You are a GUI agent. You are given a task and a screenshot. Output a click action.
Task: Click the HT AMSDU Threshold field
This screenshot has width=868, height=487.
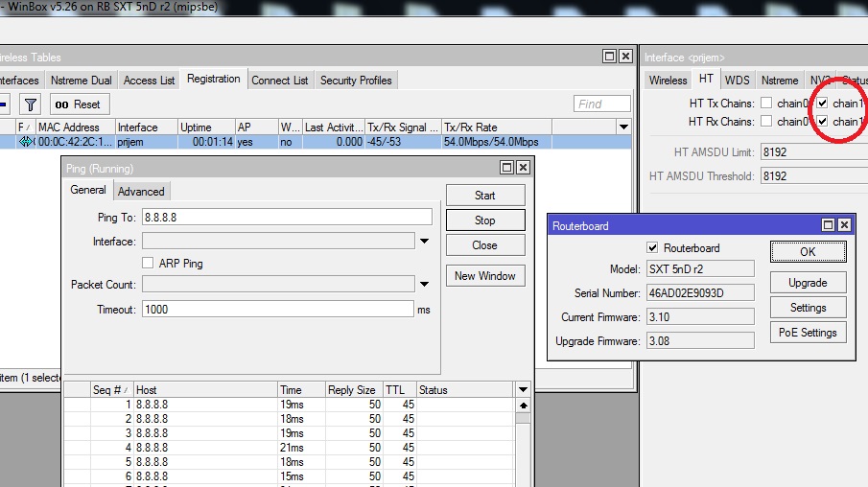(x=813, y=176)
